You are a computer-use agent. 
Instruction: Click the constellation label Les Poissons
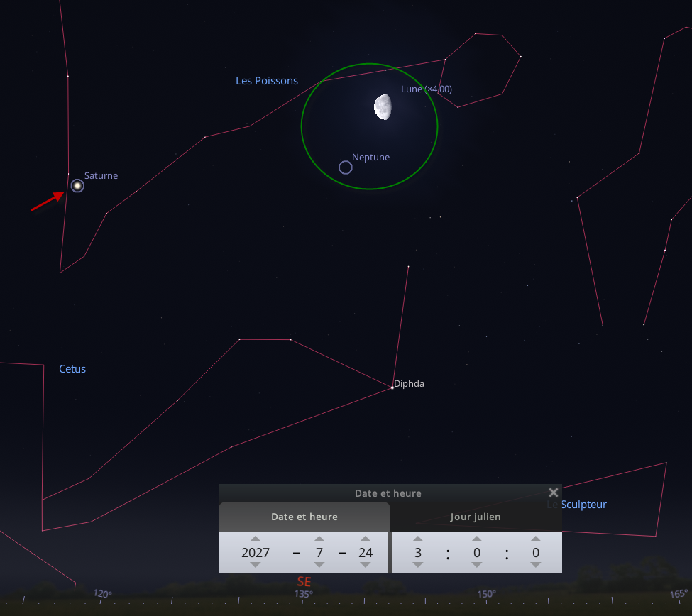click(x=267, y=81)
